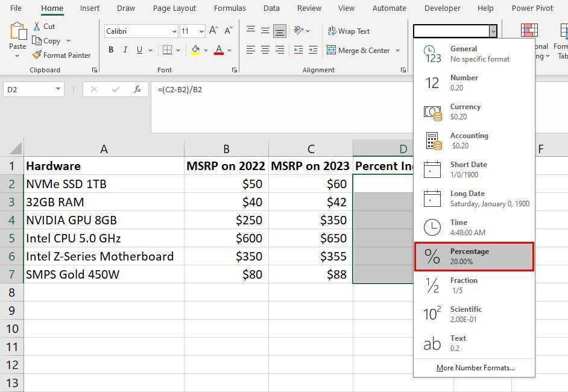Toggle Bold formatting
The image size is (568, 392).
pos(111,50)
